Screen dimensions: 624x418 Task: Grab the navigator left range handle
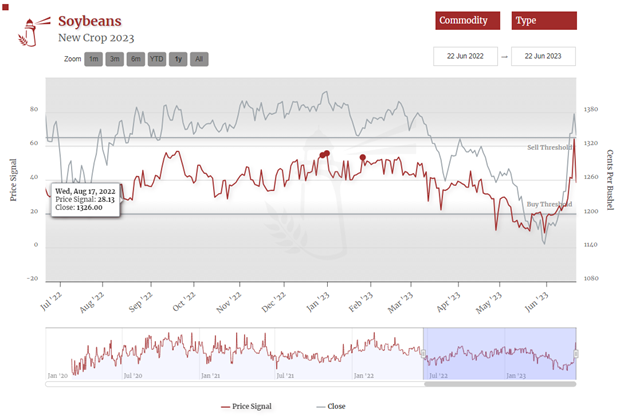point(423,354)
